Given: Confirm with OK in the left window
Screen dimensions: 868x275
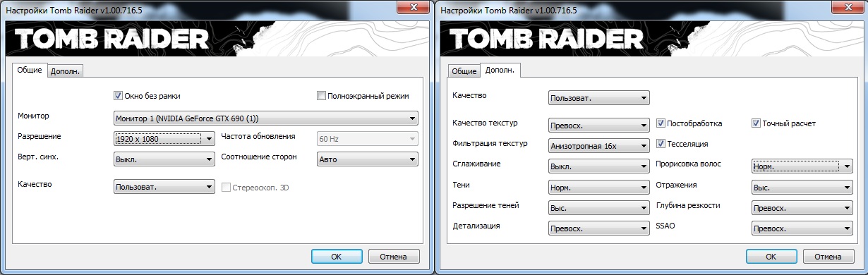Looking at the screenshot, I should pyautogui.click(x=337, y=256).
